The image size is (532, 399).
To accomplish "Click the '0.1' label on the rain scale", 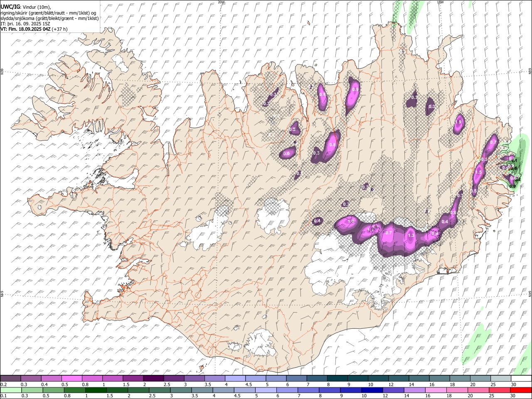I will [x=3, y=396].
